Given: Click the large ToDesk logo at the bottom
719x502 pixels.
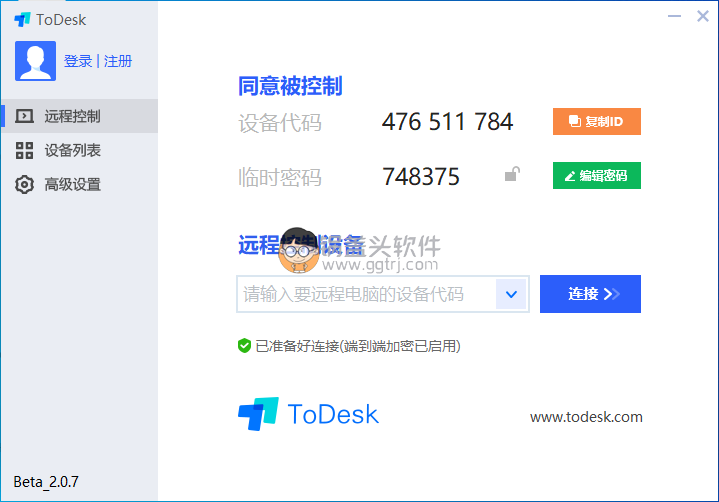Looking at the screenshot, I should tap(309, 414).
